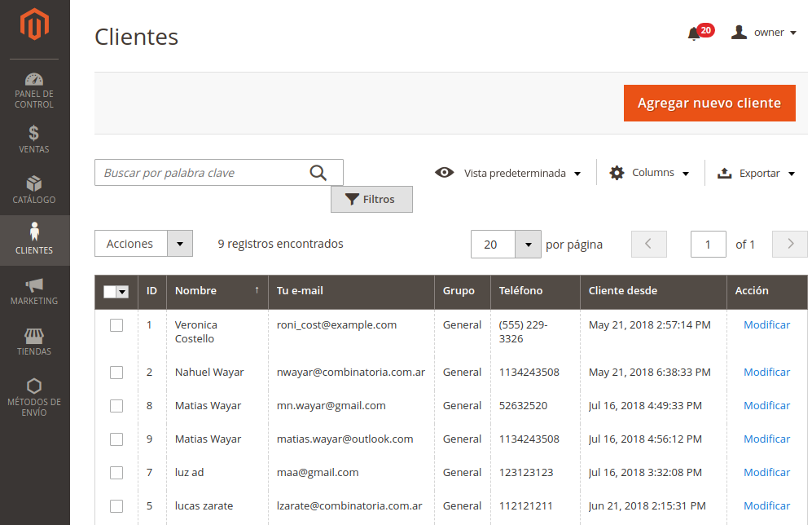Sort by ID column header
812x525 pixels.
151,291
